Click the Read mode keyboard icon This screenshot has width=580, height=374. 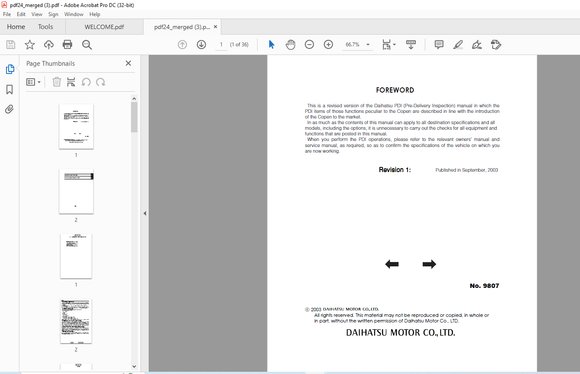(x=411, y=45)
